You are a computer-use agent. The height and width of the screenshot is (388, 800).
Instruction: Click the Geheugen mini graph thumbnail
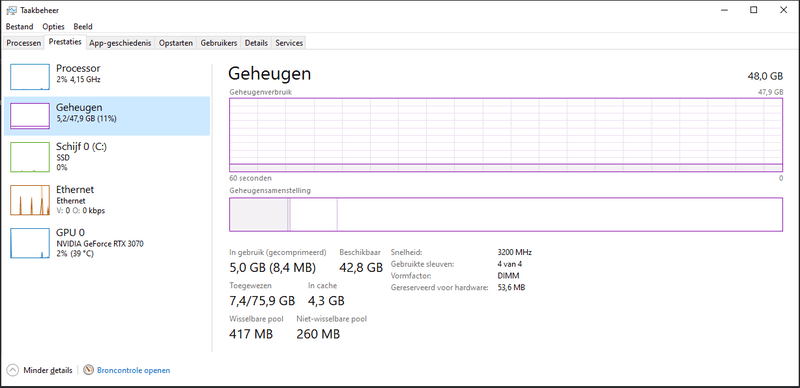pos(30,116)
